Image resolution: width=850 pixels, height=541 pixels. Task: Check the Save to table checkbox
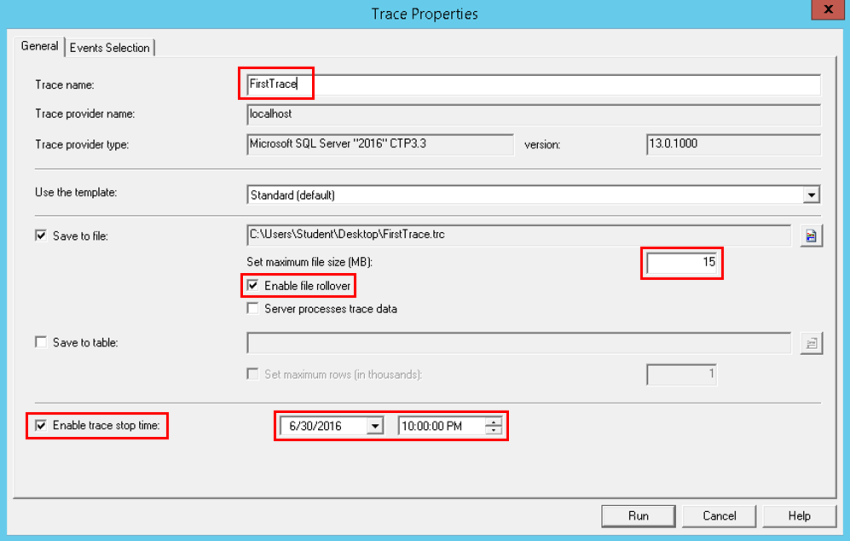(41, 342)
